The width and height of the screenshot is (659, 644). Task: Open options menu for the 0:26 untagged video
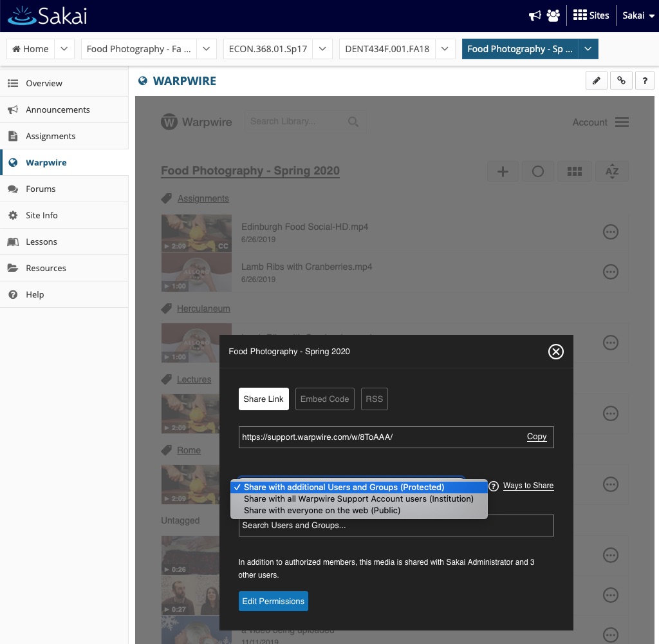tap(611, 555)
